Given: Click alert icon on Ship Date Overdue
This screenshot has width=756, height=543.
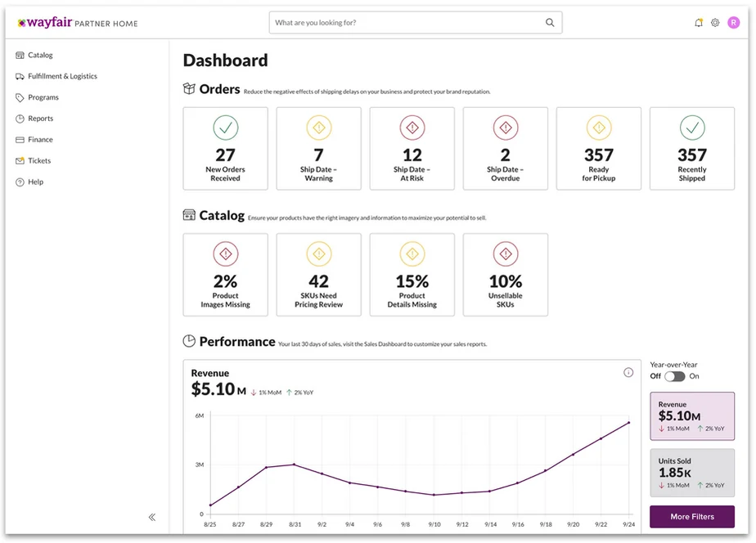Looking at the screenshot, I should [x=506, y=128].
